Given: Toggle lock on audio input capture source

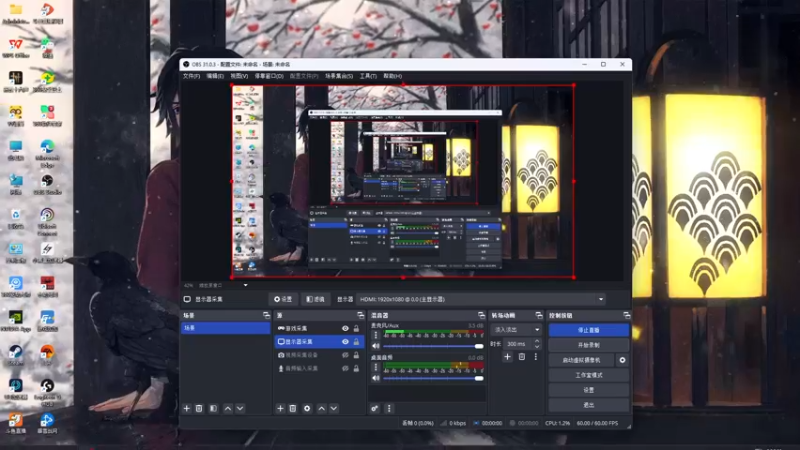Looking at the screenshot, I should point(356,368).
